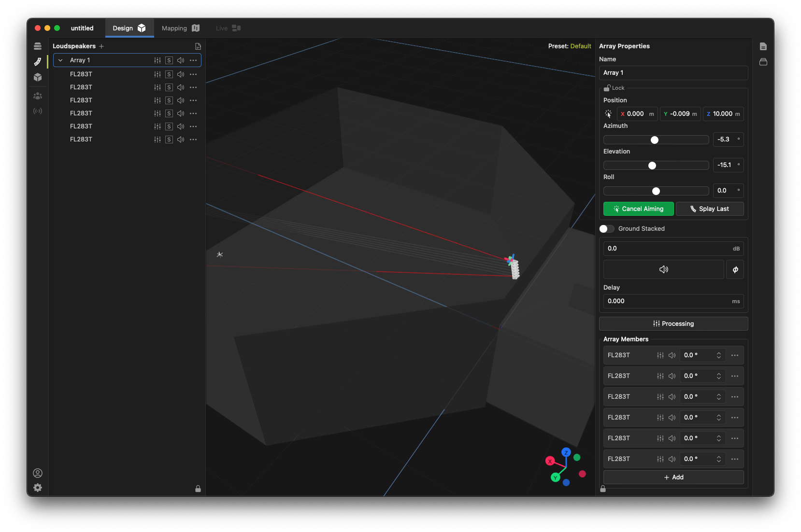This screenshot has width=801, height=532.
Task: Open more options for Array 1
Action: tap(193, 60)
